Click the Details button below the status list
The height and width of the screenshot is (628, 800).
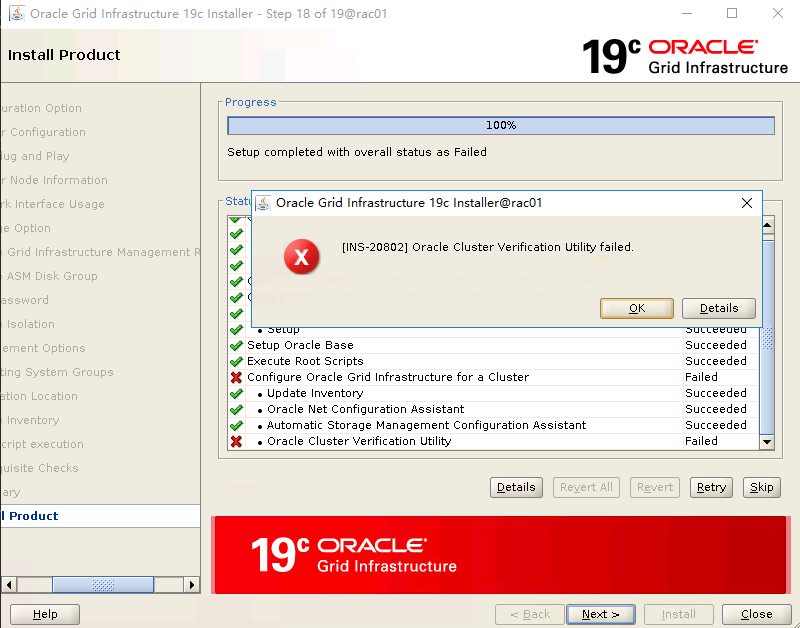tap(516, 487)
